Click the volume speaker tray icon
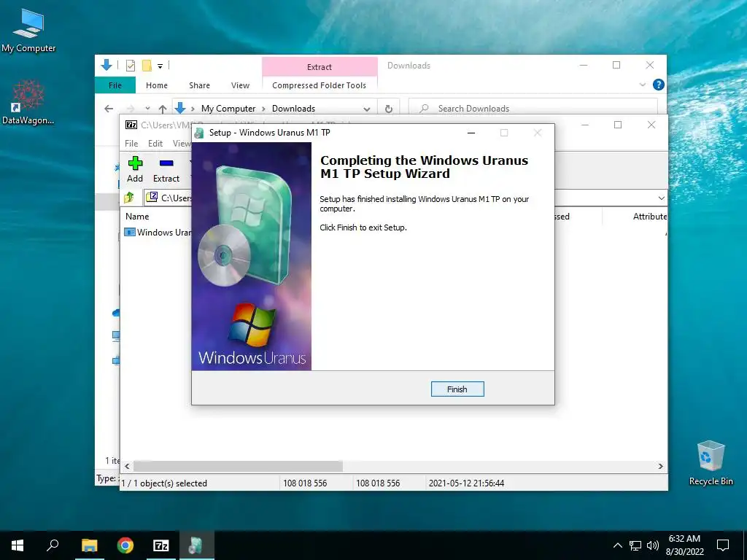The image size is (747, 560). pos(652,545)
